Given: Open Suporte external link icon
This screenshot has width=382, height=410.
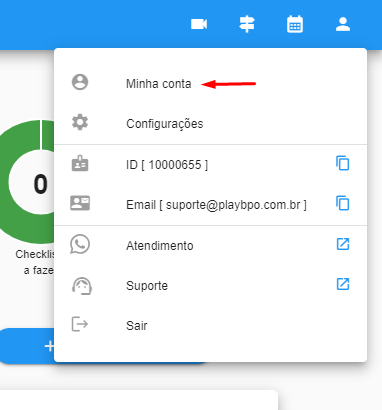Looking at the screenshot, I should pos(343,284).
